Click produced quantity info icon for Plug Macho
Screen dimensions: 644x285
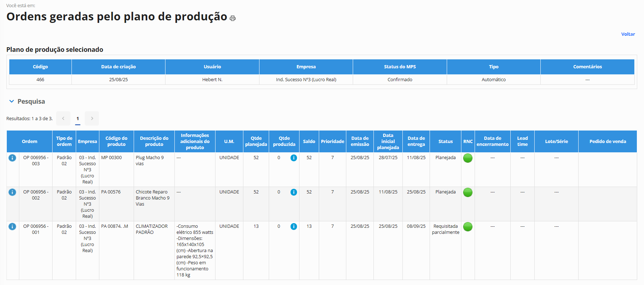[x=293, y=158]
